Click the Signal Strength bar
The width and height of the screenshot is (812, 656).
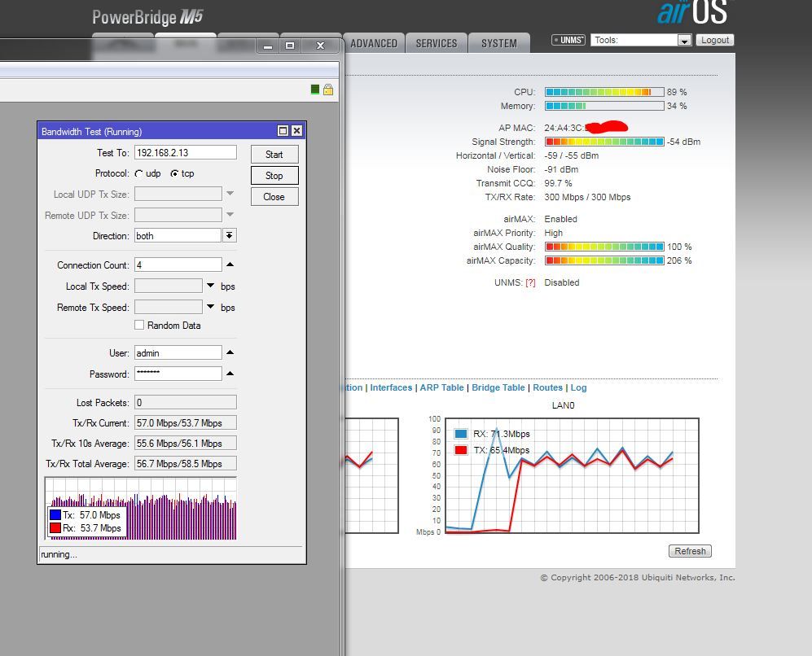604,142
